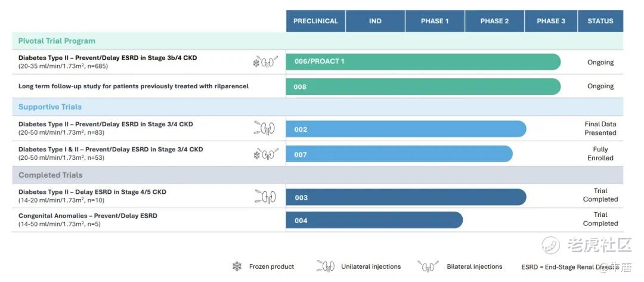Click the Supportive Trials section header

50,107
